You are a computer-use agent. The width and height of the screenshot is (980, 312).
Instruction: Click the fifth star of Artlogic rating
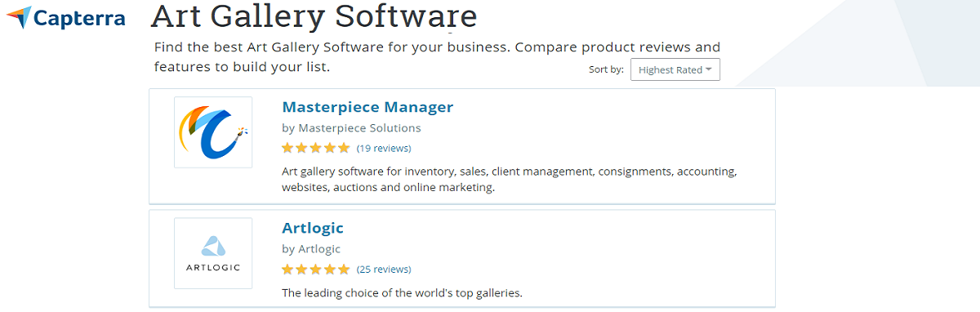[x=344, y=270]
